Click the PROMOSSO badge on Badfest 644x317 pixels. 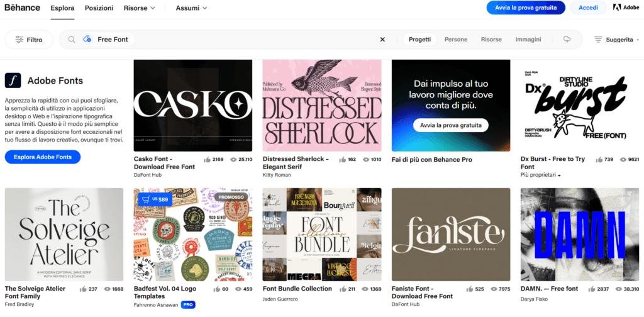[x=231, y=197]
